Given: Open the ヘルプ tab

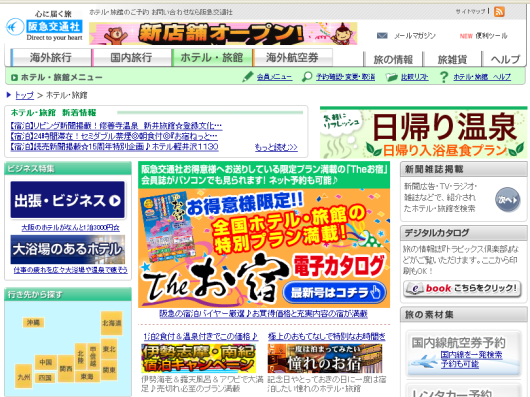Looking at the screenshot, I should (x=505, y=59).
